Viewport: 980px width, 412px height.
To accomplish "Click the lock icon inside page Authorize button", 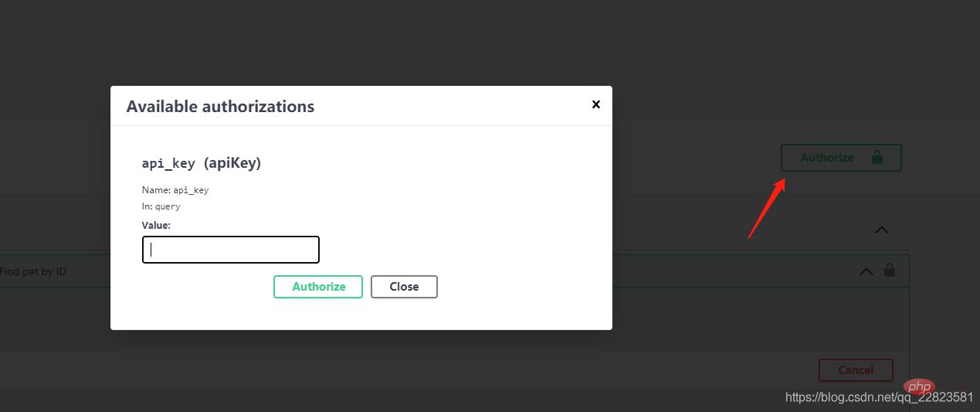I will (877, 157).
